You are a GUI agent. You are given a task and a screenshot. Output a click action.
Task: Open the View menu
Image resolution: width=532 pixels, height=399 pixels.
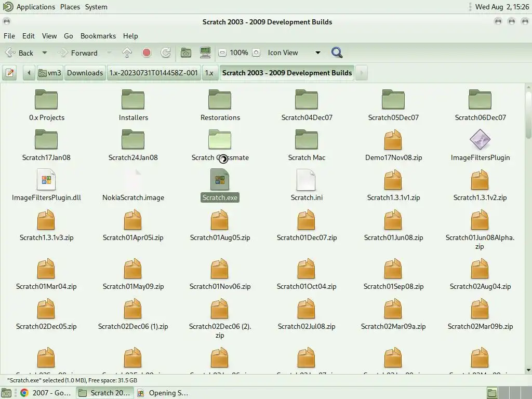point(49,36)
